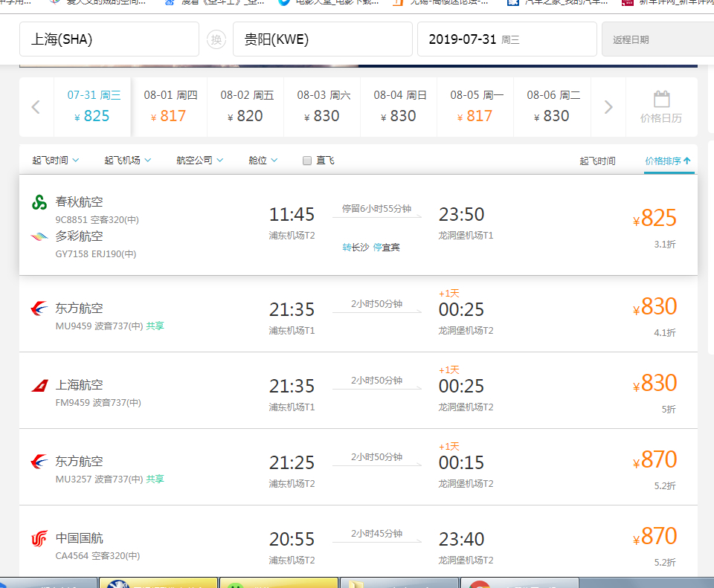Click flight number FM9459 波音737(中)
Viewport: 714px width, 588px height.
[x=98, y=403]
